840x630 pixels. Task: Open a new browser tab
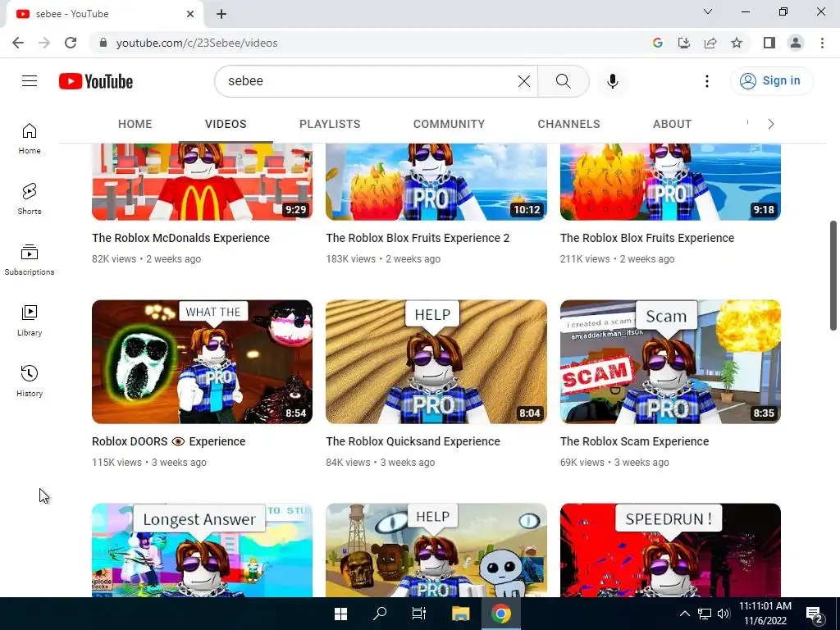[x=221, y=14]
